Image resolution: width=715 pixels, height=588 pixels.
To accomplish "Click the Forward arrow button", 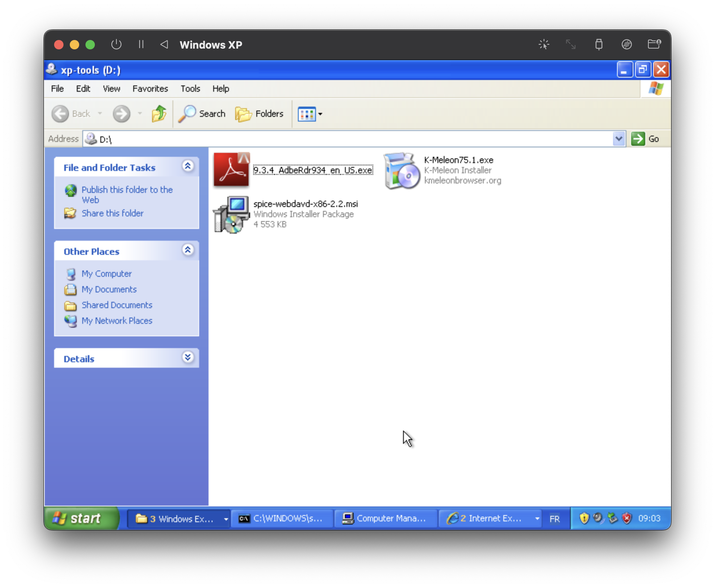I will (122, 114).
